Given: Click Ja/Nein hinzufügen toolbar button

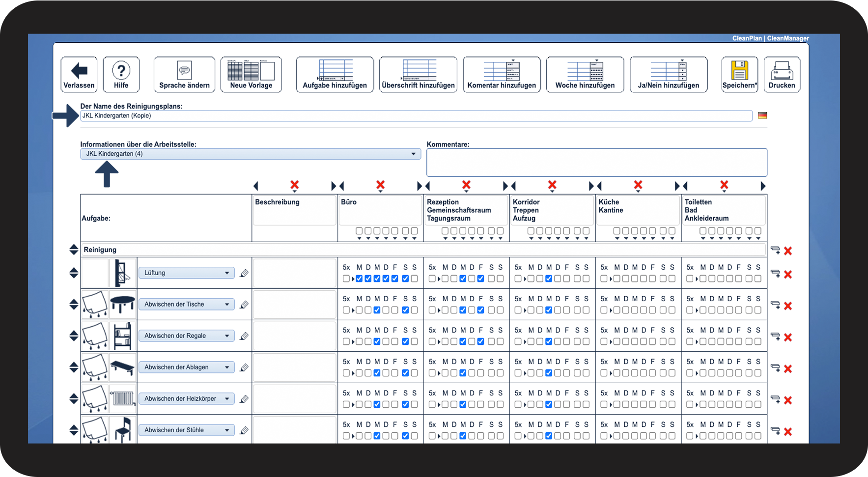Looking at the screenshot, I should (669, 74).
